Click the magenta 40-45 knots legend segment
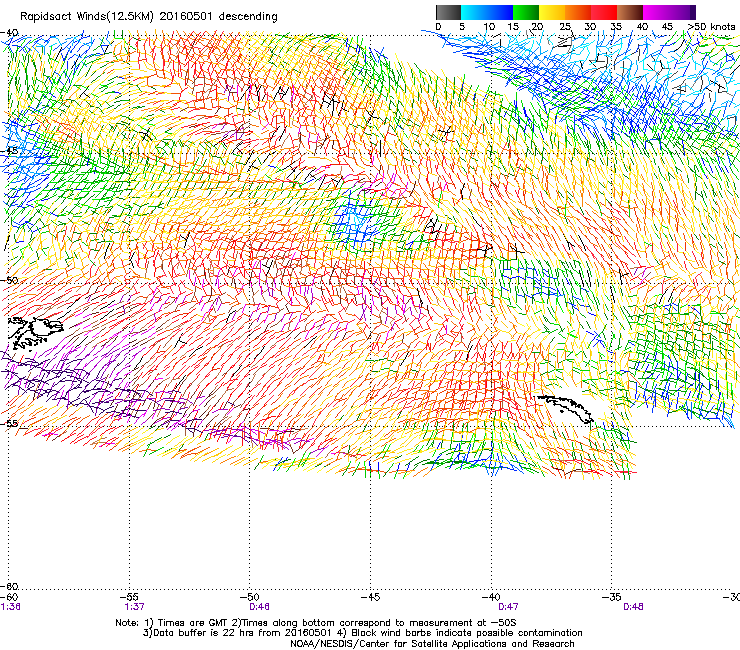 click(x=656, y=12)
